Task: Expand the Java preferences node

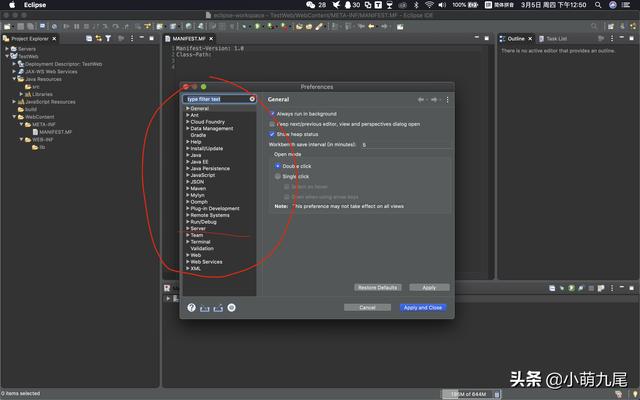Action: pos(188,155)
